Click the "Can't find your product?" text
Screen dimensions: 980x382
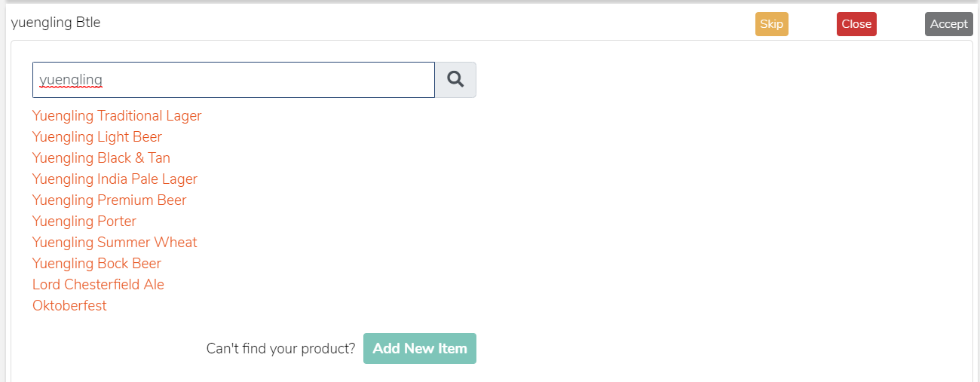click(x=280, y=348)
